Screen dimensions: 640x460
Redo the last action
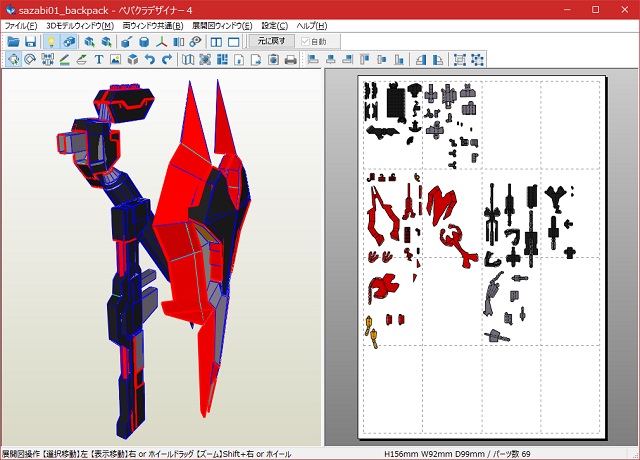click(x=167, y=60)
